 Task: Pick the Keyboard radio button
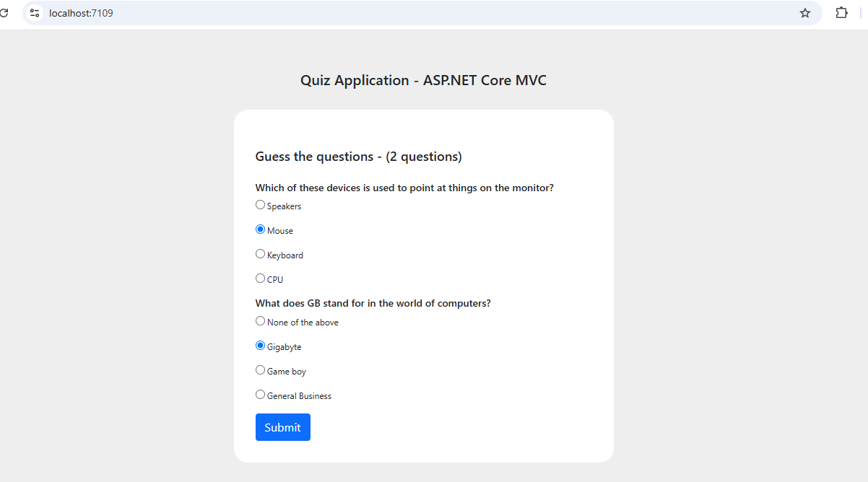pyautogui.click(x=261, y=254)
